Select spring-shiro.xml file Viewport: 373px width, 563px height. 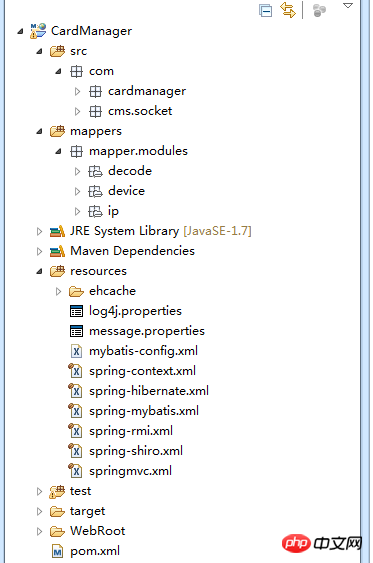(136, 451)
